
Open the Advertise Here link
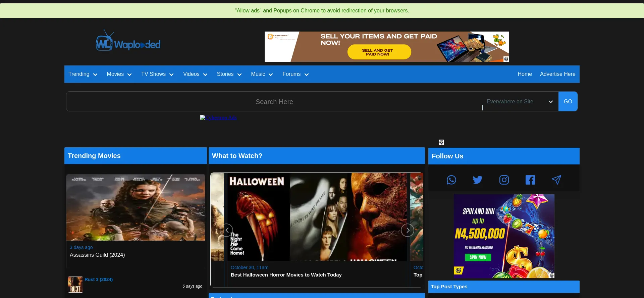557,74
